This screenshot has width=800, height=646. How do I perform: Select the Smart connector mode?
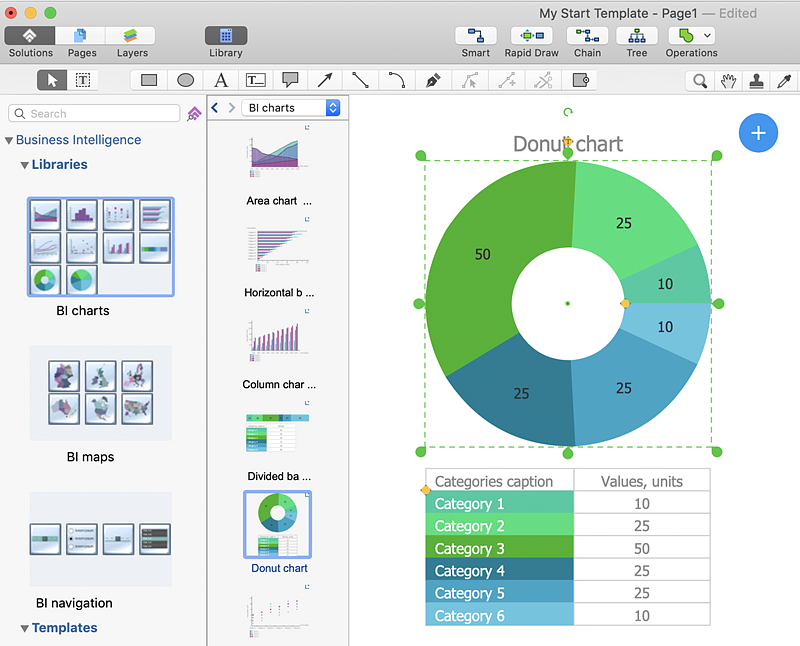[476, 36]
